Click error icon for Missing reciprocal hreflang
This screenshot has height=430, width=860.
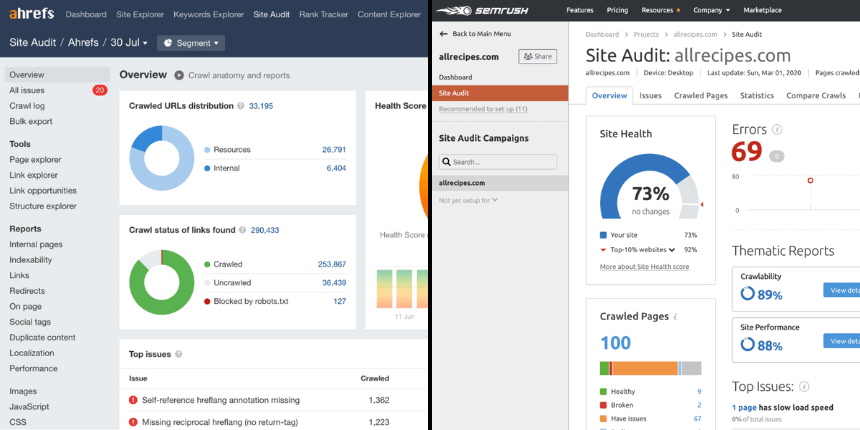tap(133, 422)
